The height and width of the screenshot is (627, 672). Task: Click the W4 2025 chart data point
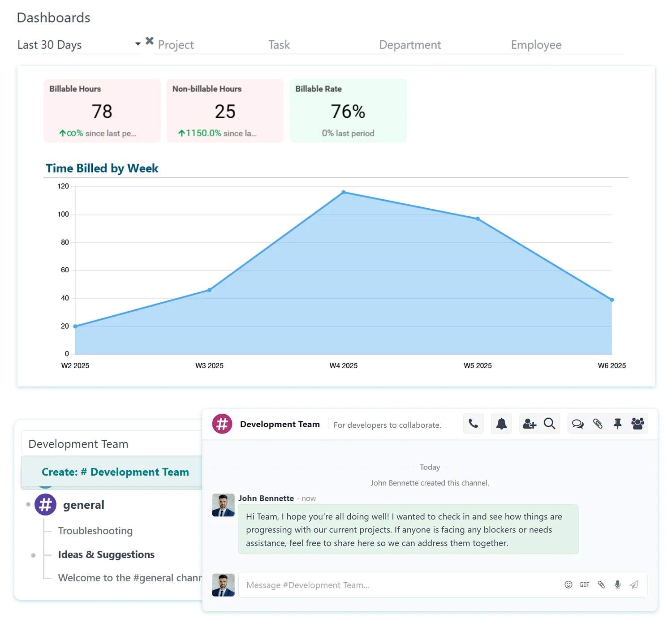click(344, 192)
